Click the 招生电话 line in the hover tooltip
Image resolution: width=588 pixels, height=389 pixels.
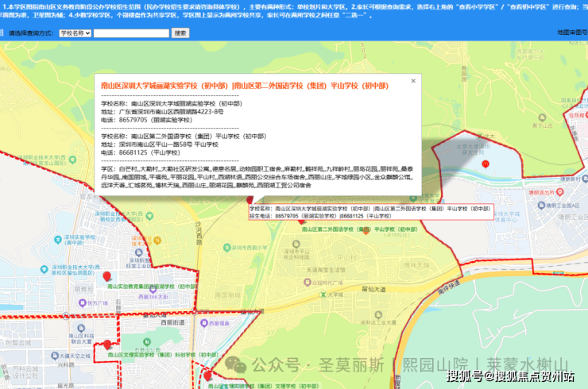coord(321,216)
